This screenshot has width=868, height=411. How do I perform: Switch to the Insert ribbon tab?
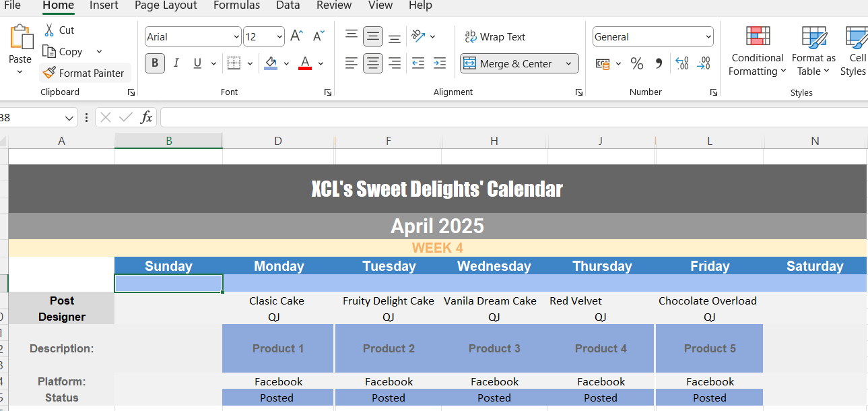104,5
